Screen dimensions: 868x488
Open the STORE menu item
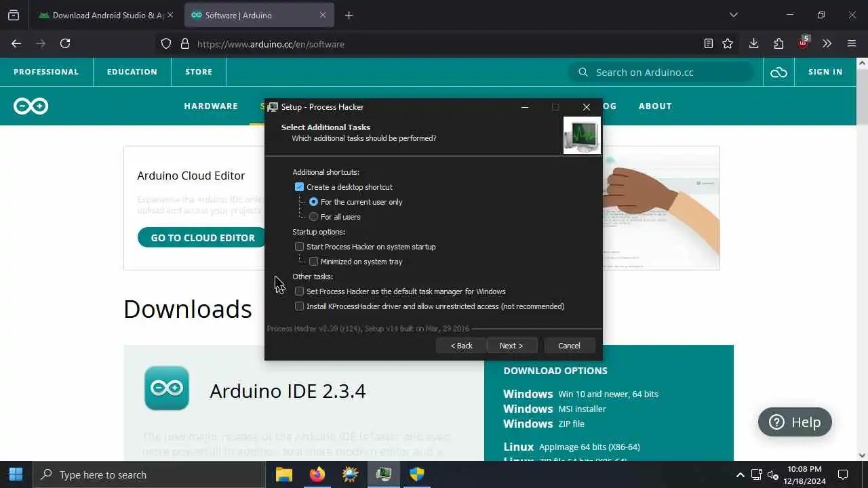(x=199, y=72)
